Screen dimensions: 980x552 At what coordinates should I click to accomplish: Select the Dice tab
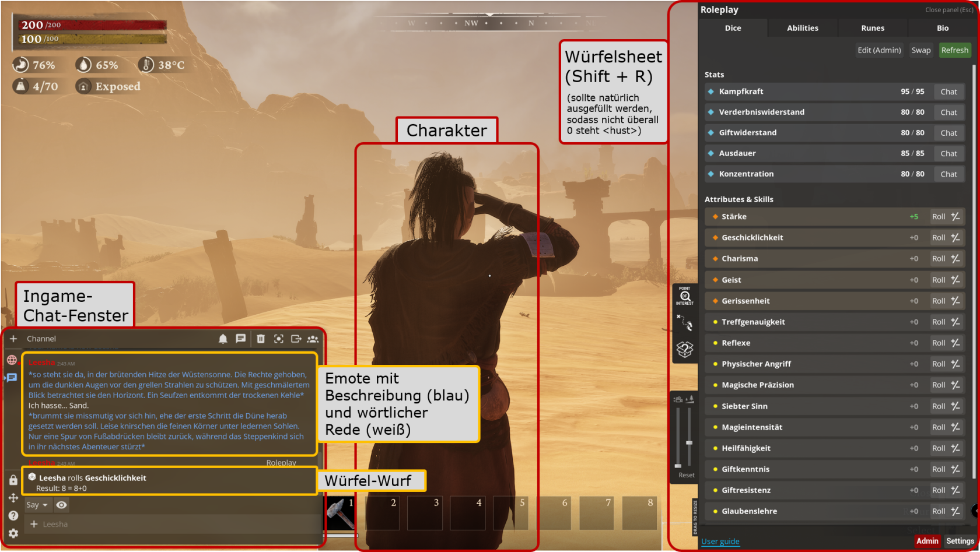(x=733, y=28)
